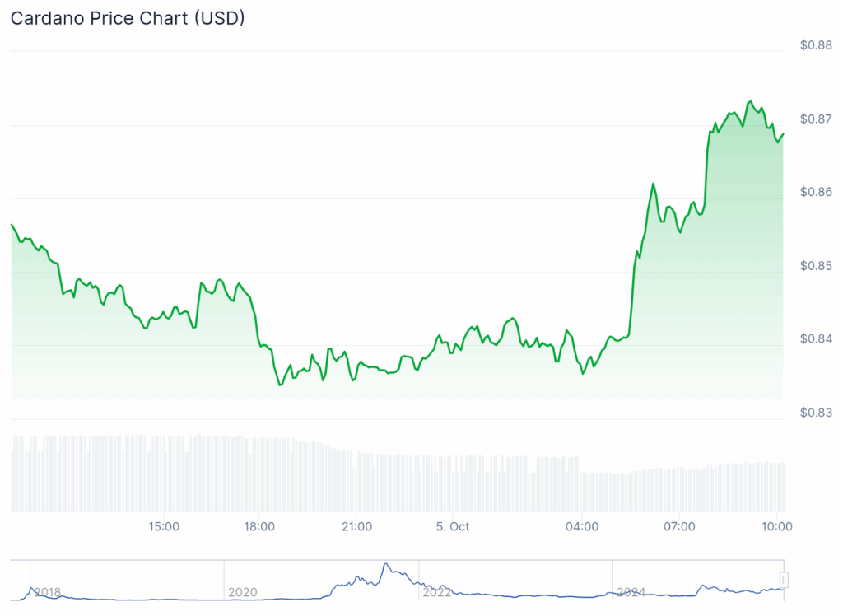Click the 07:00 time axis label
The image size is (843, 616).
coord(678,526)
